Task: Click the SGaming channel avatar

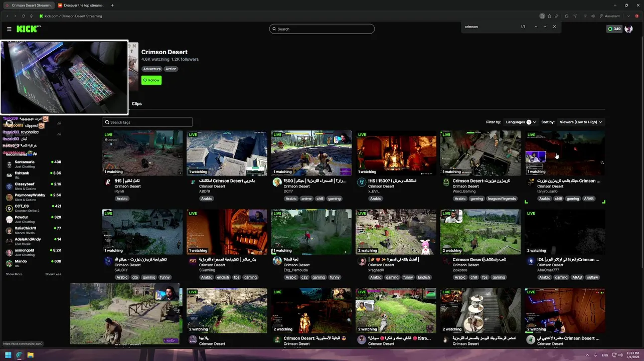Action: [193, 261]
